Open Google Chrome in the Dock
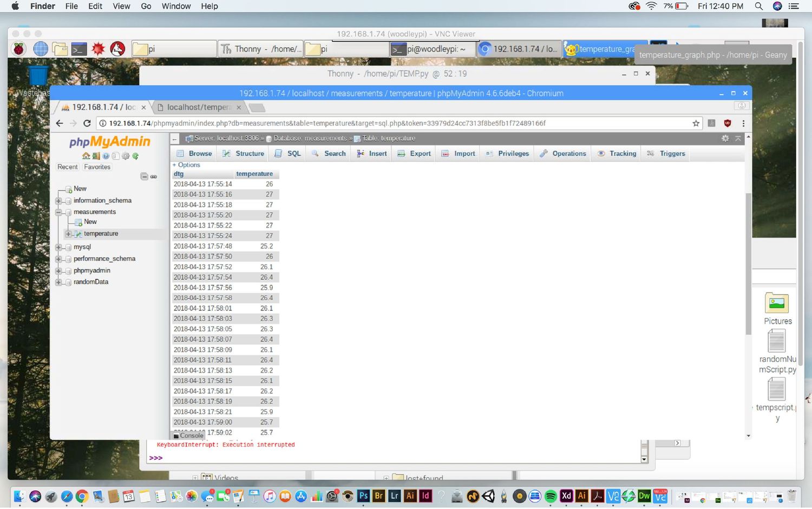This screenshot has height=509, width=812. coord(82,495)
